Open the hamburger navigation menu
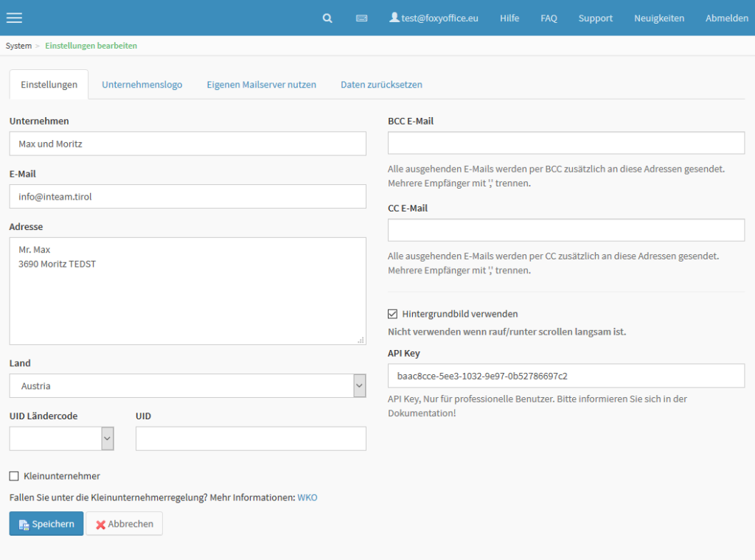Image resolution: width=755 pixels, height=560 pixels. 14,18
